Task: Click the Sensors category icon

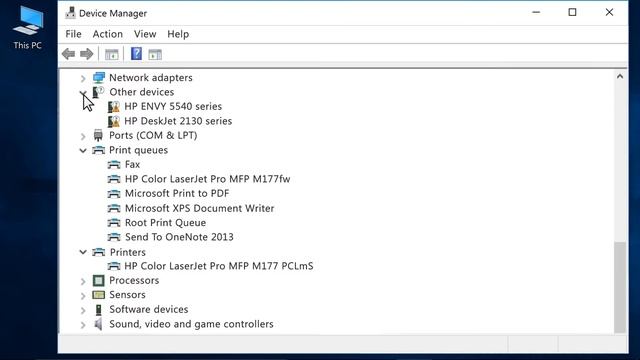Action: tap(98, 295)
